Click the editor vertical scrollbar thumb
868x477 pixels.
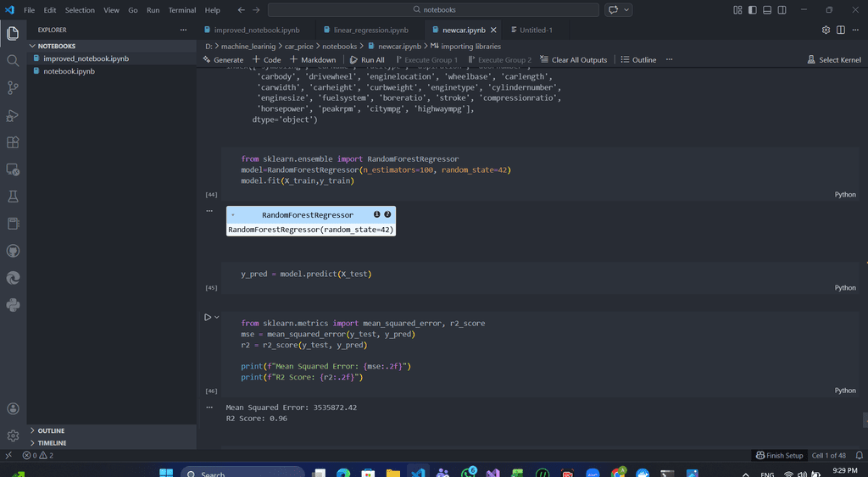click(x=865, y=419)
